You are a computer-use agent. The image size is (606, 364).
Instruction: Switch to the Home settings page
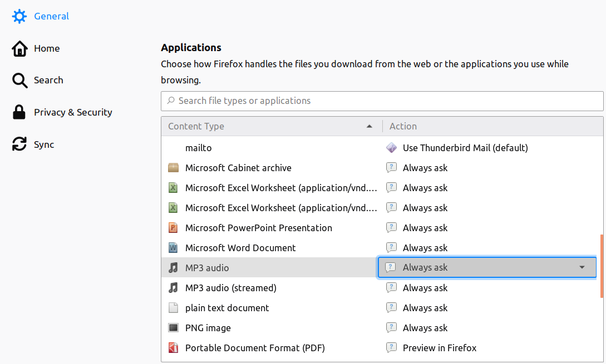tap(47, 48)
